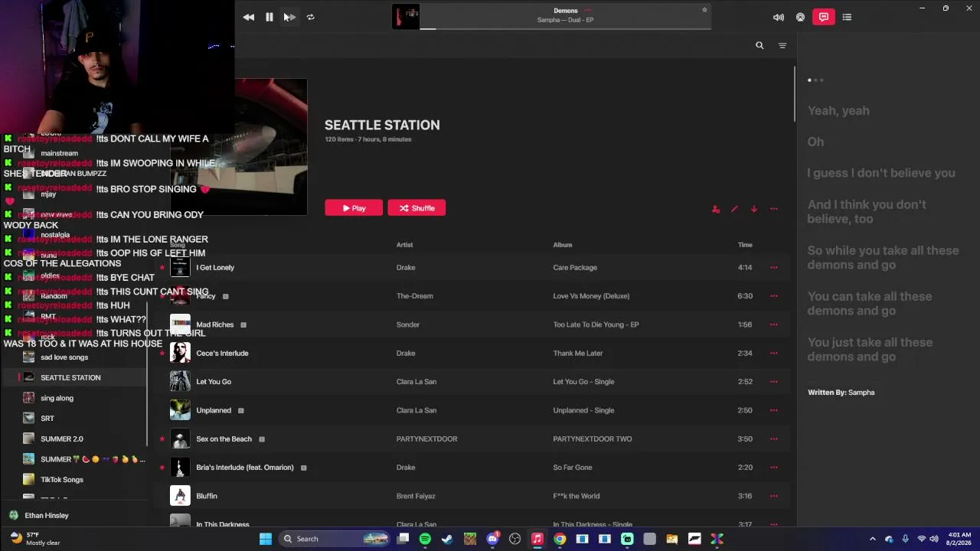Toggle favorite star on I Get Lonely

162,268
